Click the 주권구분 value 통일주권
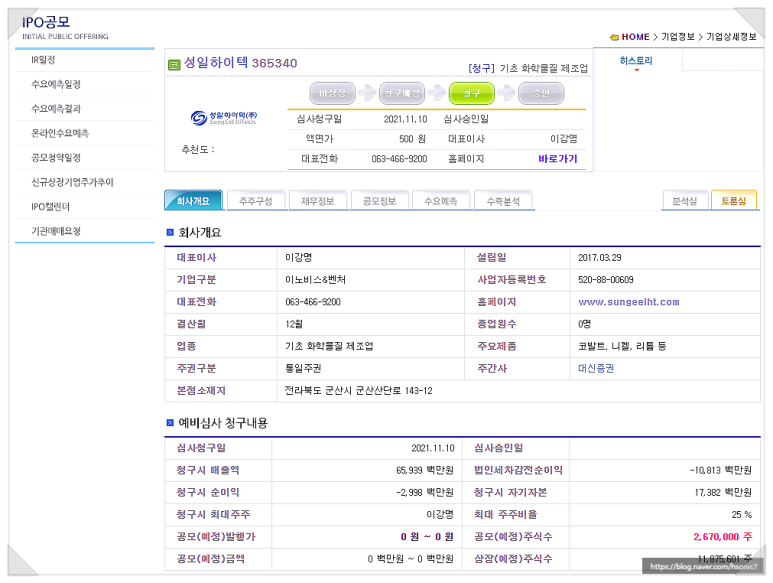This screenshot has width=773, height=583. (303, 368)
